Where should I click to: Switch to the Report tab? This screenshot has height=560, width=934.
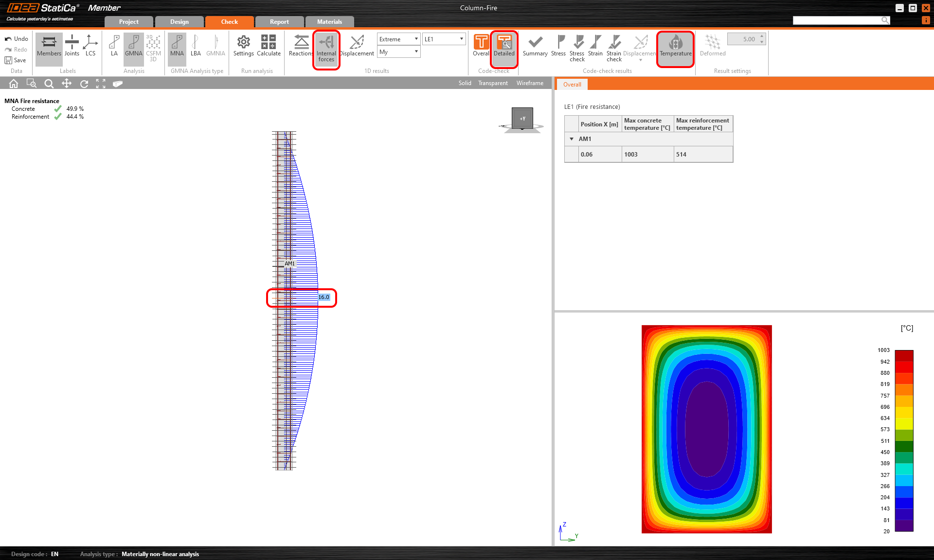click(279, 22)
